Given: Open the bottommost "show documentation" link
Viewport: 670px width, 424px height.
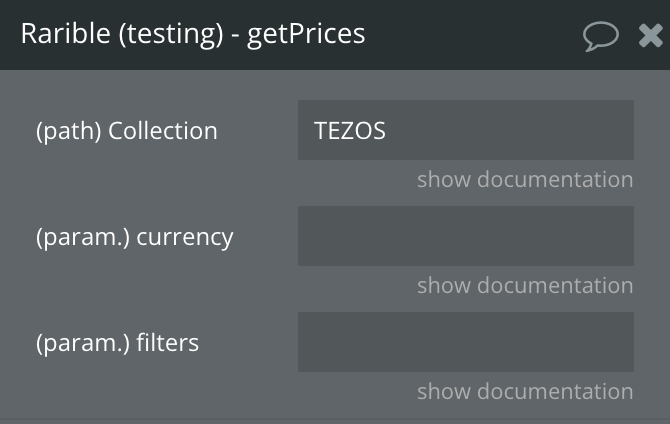Looking at the screenshot, I should 525,391.
